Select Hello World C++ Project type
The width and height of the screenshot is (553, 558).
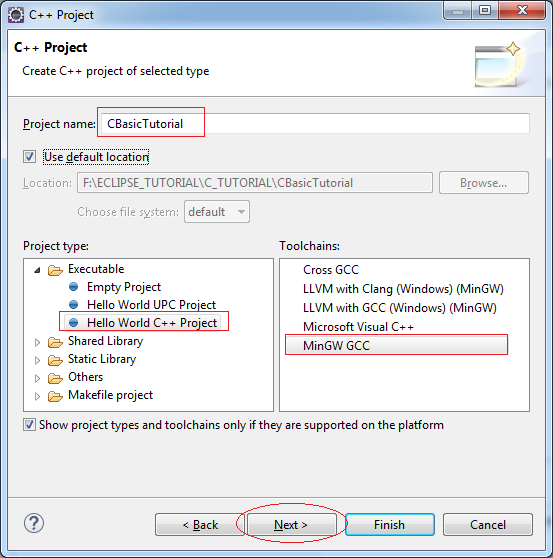click(x=152, y=323)
